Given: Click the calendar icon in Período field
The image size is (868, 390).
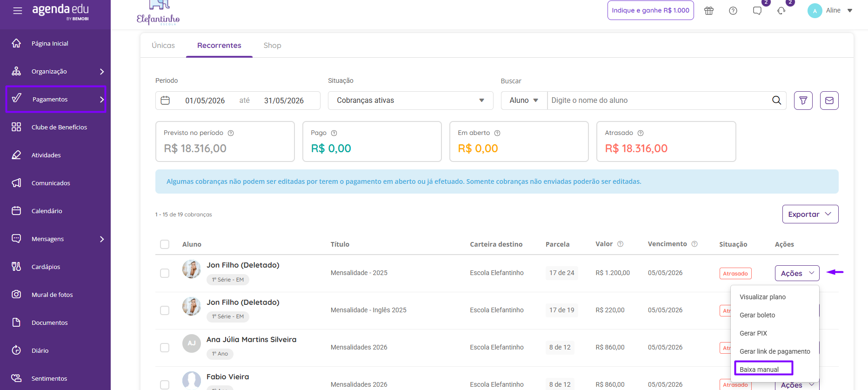Looking at the screenshot, I should point(165,101).
